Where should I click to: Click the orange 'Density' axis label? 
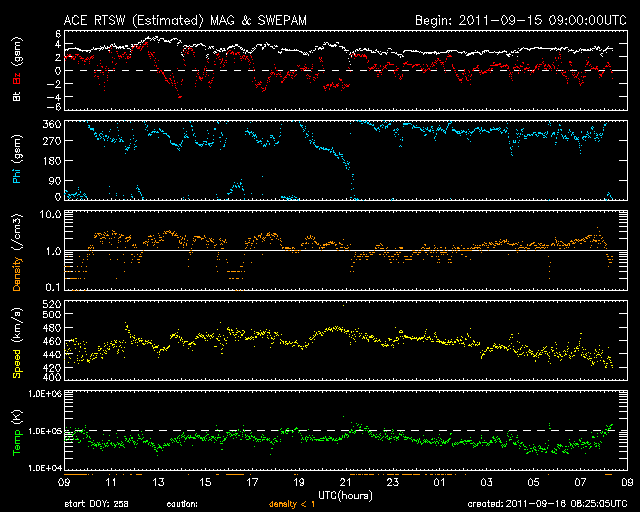[17, 274]
